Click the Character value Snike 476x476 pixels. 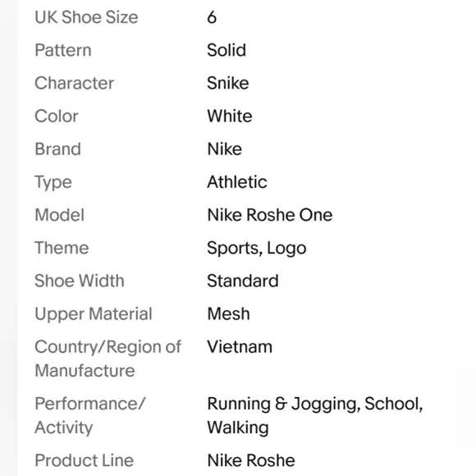pyautogui.click(x=228, y=83)
